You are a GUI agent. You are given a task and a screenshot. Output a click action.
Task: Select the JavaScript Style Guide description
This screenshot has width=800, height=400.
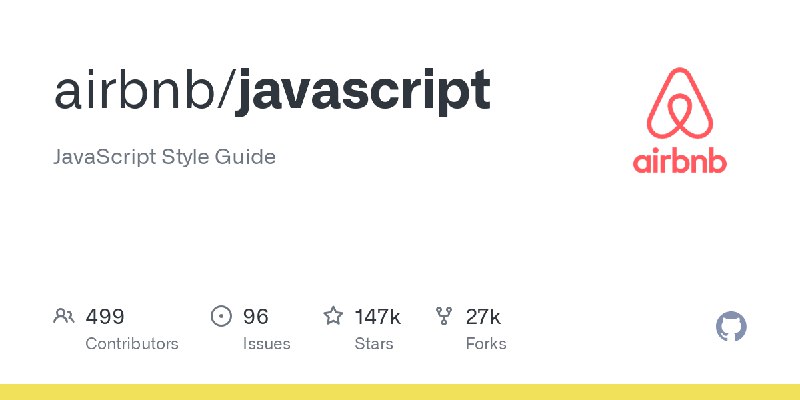click(x=164, y=157)
